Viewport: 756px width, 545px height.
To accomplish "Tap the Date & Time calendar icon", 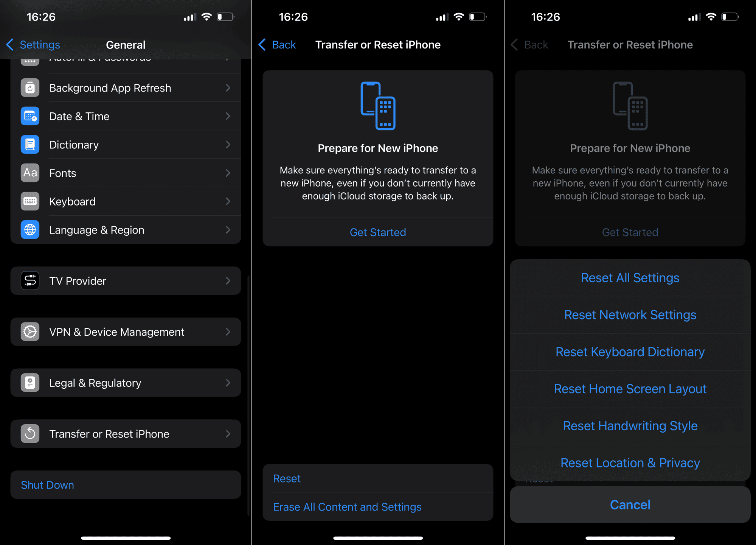I will point(30,116).
